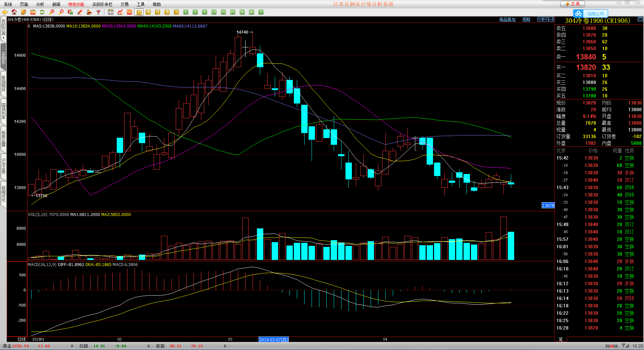Open the 周期 period selector
Viewport: 644px width, 350px height.
526,19
